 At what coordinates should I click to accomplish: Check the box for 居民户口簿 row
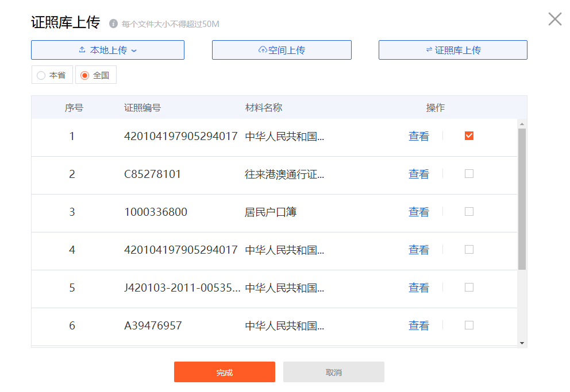(x=469, y=211)
